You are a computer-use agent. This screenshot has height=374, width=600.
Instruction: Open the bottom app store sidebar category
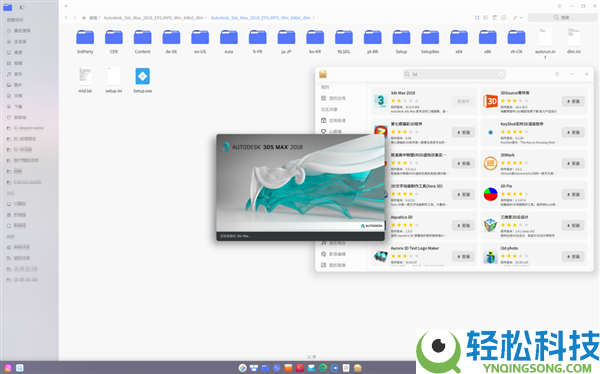click(333, 265)
